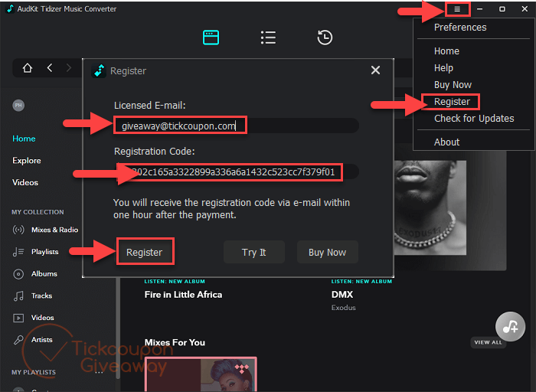Open Tracks in My Collection
The image size is (536, 392).
pos(41,296)
